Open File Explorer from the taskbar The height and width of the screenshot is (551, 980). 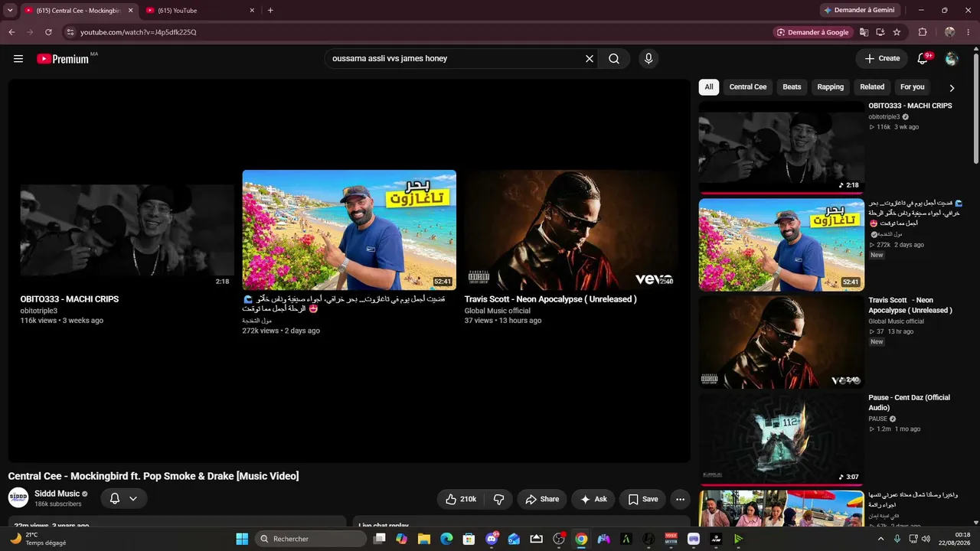tap(424, 539)
